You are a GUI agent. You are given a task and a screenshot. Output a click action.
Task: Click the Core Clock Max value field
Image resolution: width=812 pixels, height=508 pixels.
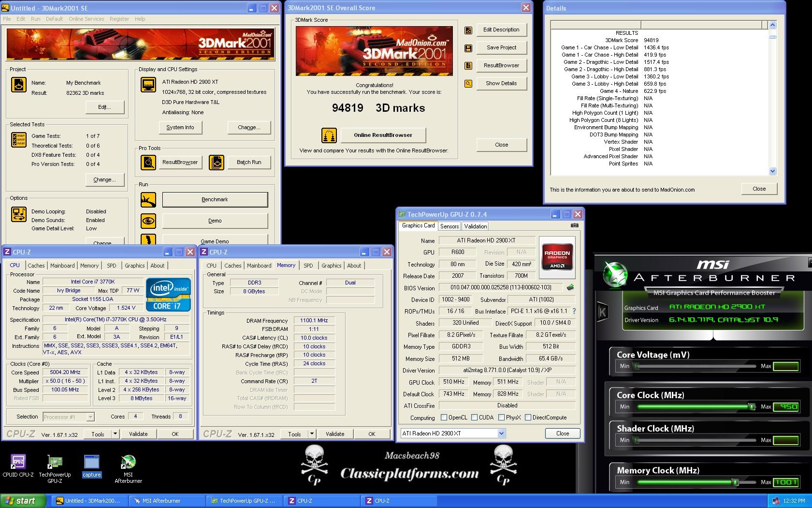785,407
